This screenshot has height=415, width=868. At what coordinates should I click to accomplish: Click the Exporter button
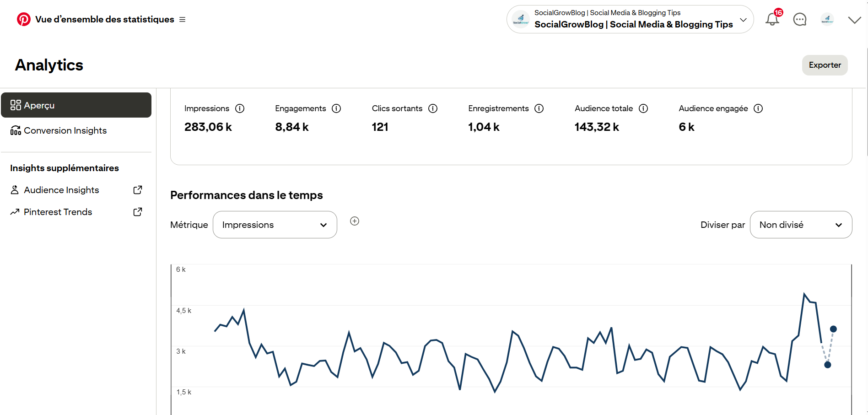tap(825, 65)
